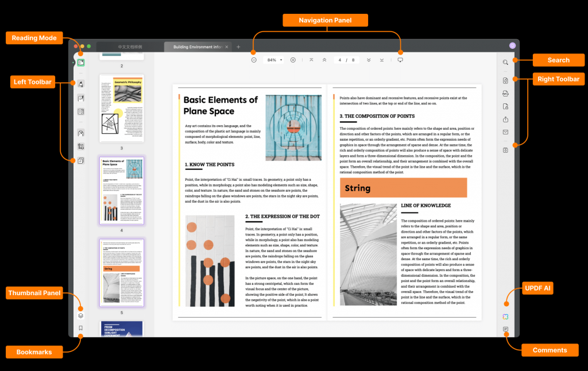Screen dimensions: 588x371
Task: Select the page 5 thumbnail
Action: pos(122,273)
